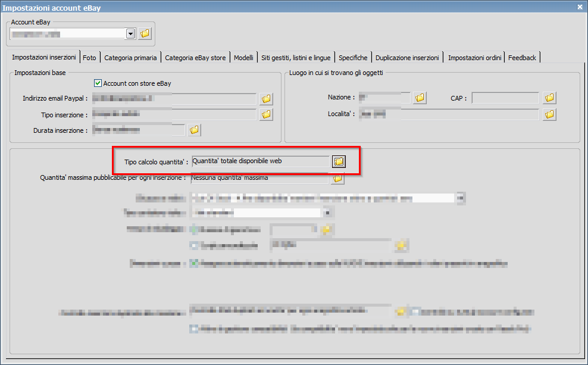Open lookup icon for Quantita' massima pubblicabile

coord(337,178)
